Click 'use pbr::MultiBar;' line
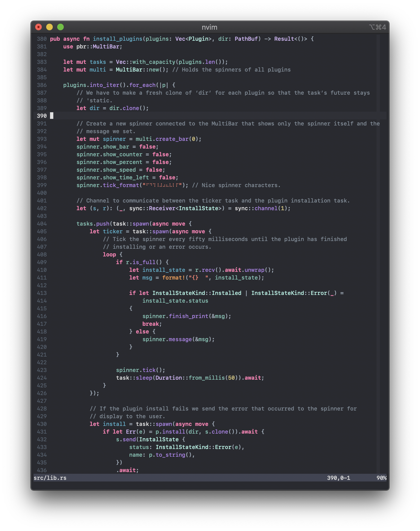 click(x=93, y=46)
